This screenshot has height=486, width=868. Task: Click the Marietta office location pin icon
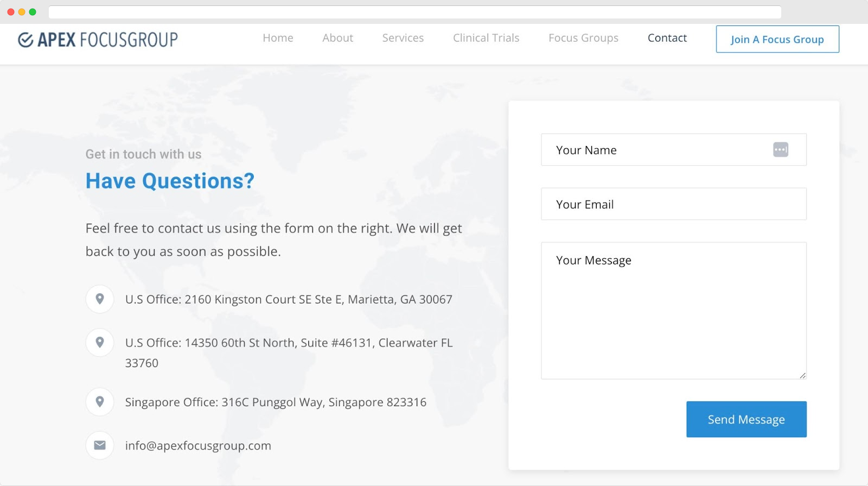(100, 299)
